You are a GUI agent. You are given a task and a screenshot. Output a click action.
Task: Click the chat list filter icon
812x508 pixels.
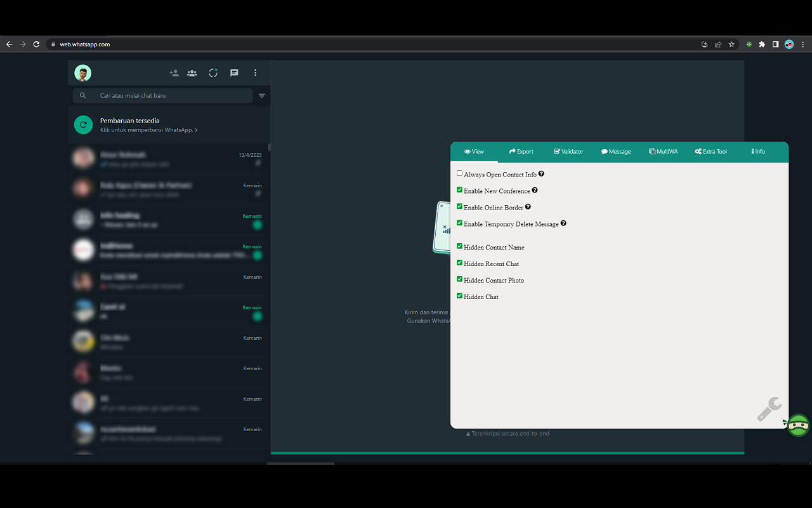click(261, 95)
